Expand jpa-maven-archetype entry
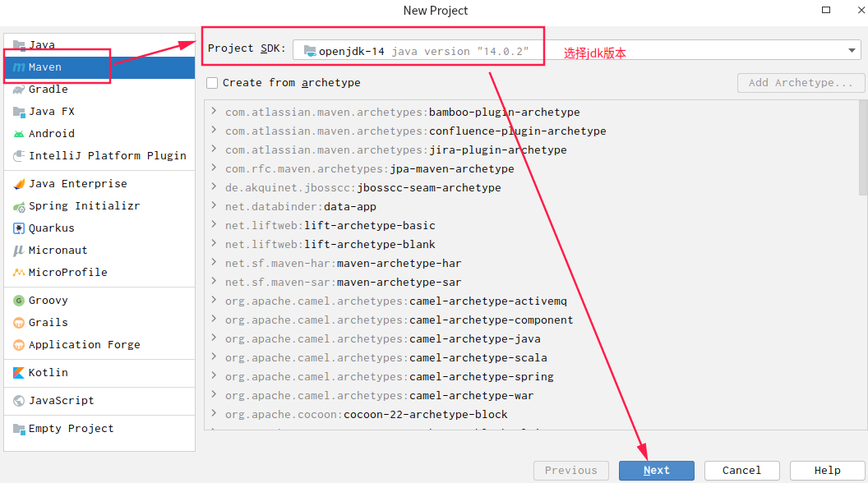This screenshot has height=483, width=868. 215,168
